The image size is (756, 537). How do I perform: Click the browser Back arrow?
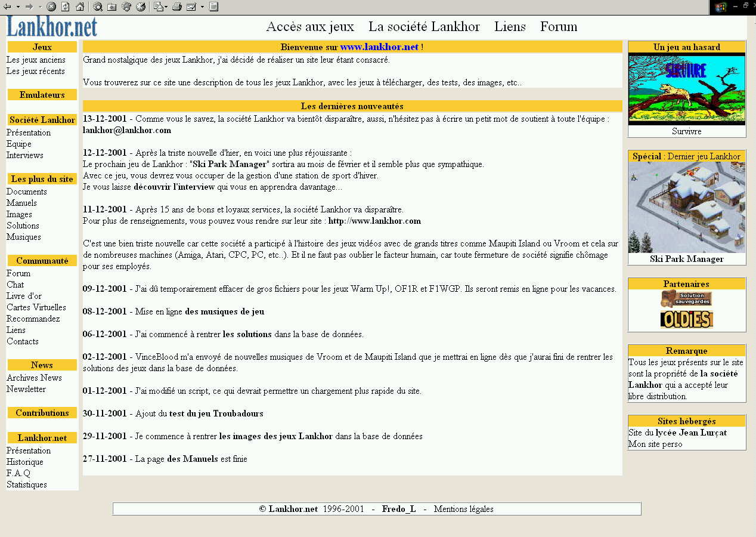point(7,7)
